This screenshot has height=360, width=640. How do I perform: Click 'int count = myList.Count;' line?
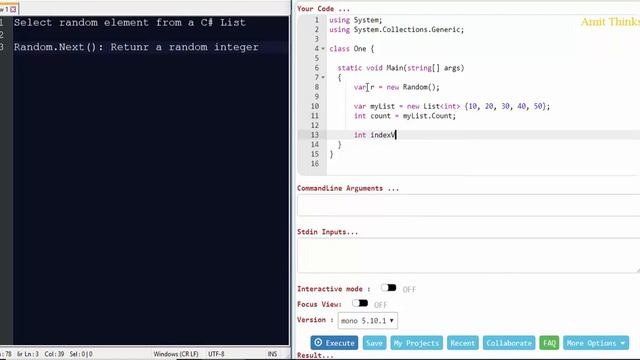click(x=404, y=116)
